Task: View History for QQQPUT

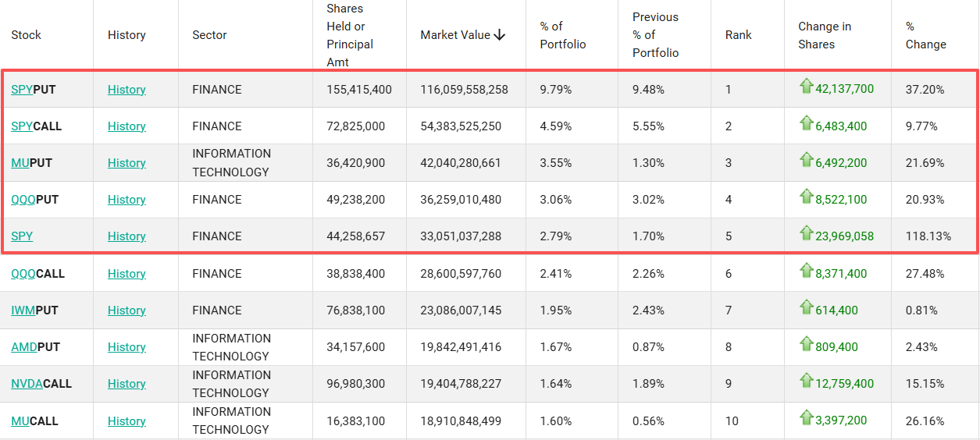Action: click(127, 200)
